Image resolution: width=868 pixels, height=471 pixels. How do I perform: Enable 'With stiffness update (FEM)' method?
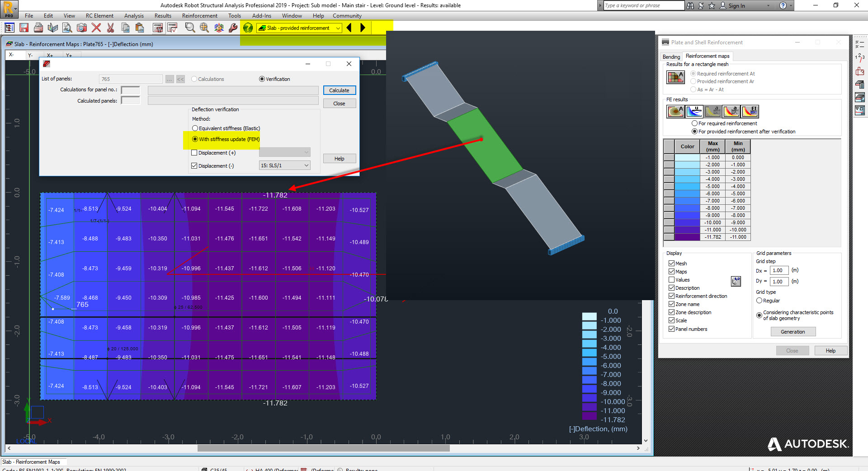click(x=195, y=139)
